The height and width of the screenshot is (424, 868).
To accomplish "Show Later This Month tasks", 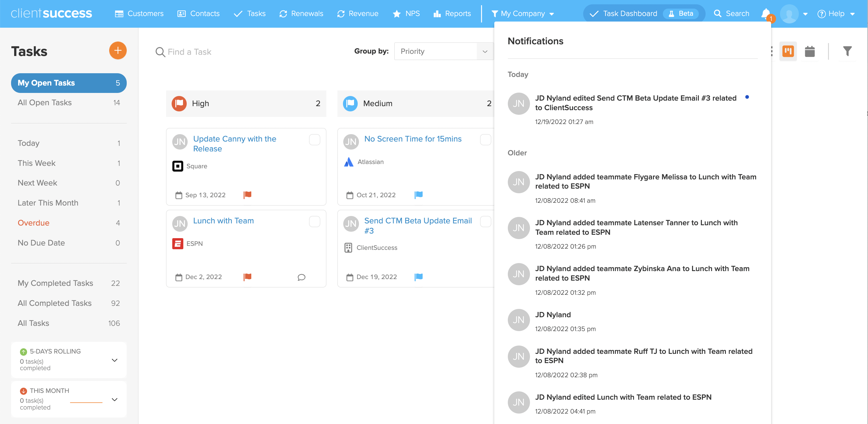I will point(69,203).
